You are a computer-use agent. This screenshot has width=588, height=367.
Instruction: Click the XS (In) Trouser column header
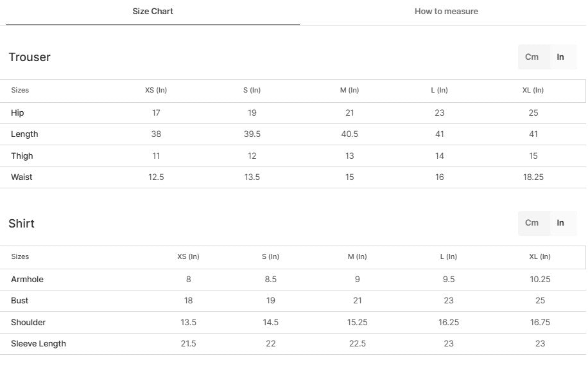click(156, 91)
